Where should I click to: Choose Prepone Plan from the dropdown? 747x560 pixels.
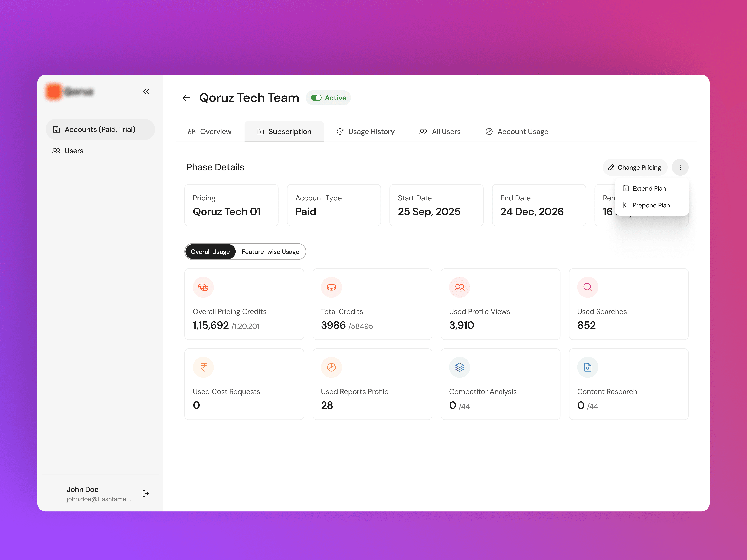[651, 205]
